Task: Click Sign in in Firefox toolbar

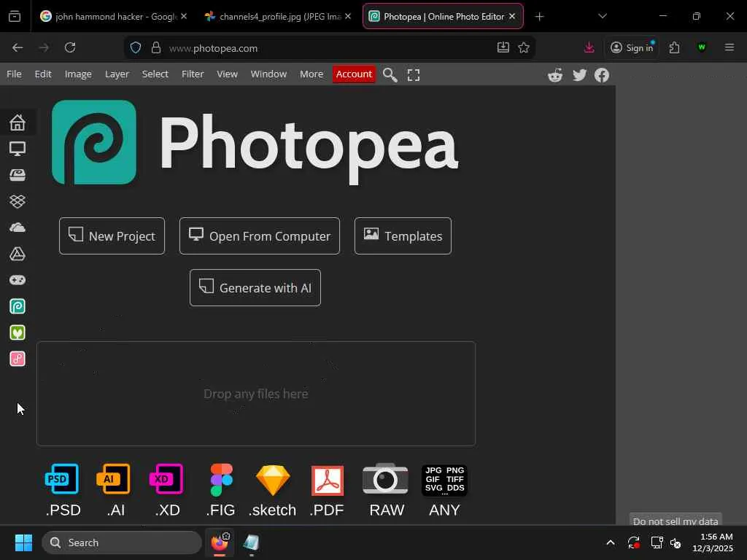Action: [x=632, y=47]
